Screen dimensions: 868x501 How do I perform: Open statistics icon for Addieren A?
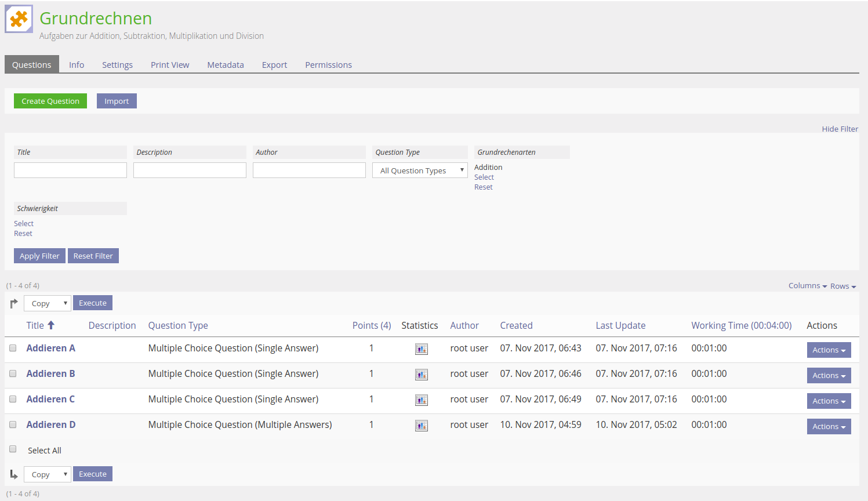[x=421, y=349]
